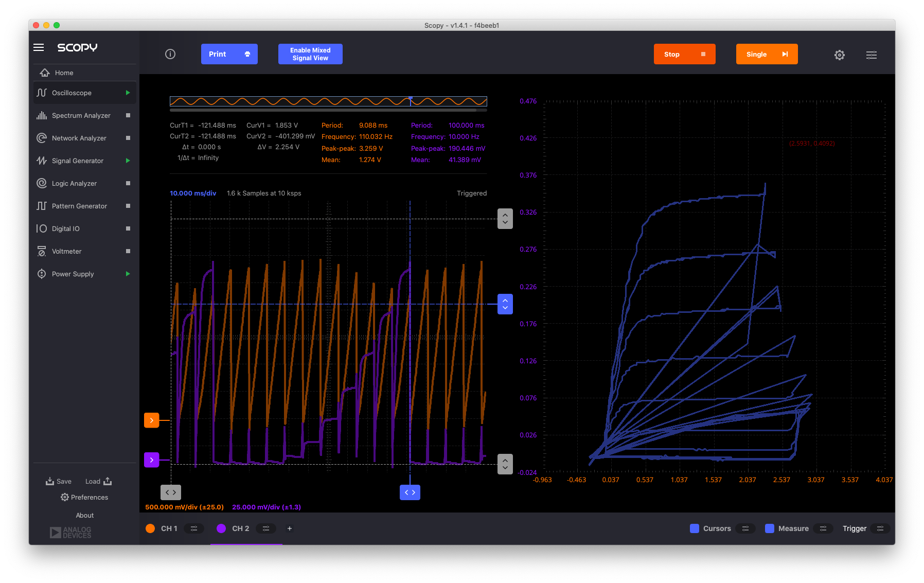Select the Digital IO icon
Viewport: 924px width, 583px height.
point(42,228)
